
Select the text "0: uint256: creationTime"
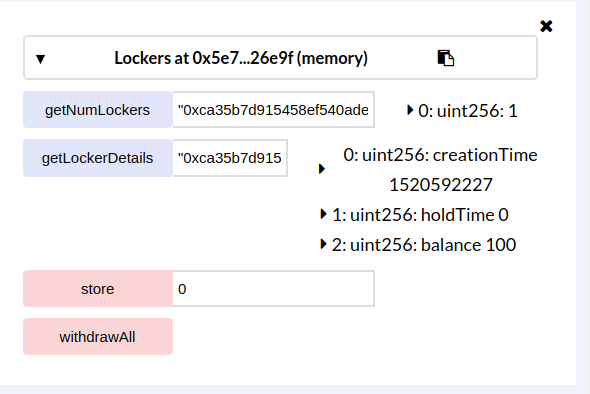tap(440, 155)
